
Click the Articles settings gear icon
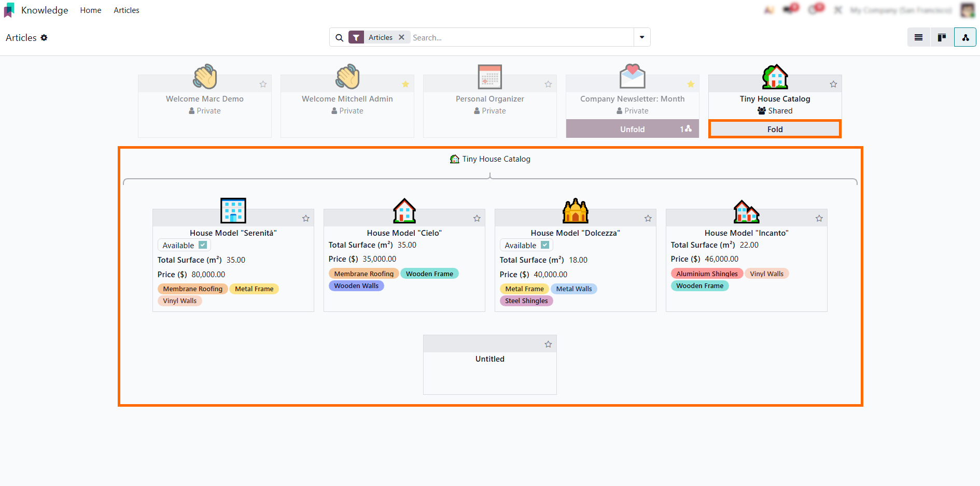coord(44,38)
